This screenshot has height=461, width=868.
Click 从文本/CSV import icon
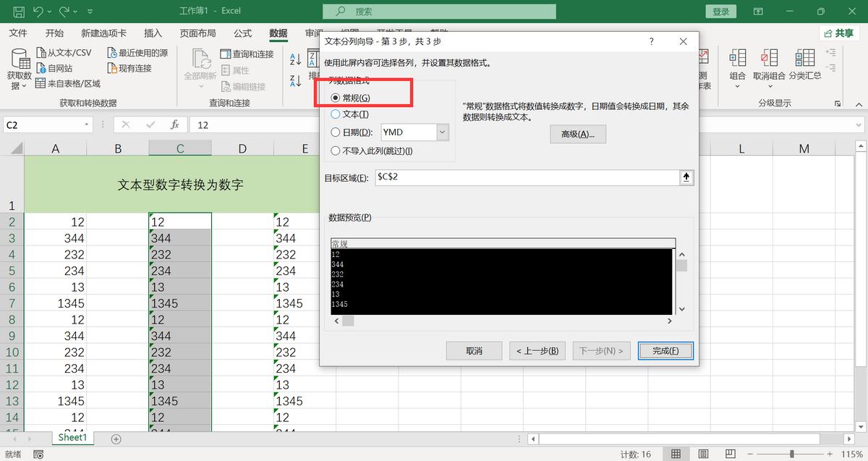coord(42,53)
